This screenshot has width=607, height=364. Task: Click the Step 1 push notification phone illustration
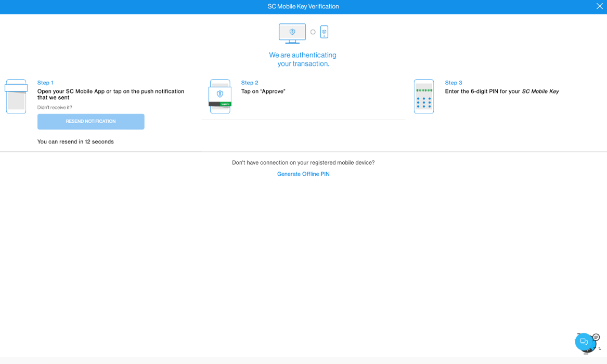pos(16,96)
